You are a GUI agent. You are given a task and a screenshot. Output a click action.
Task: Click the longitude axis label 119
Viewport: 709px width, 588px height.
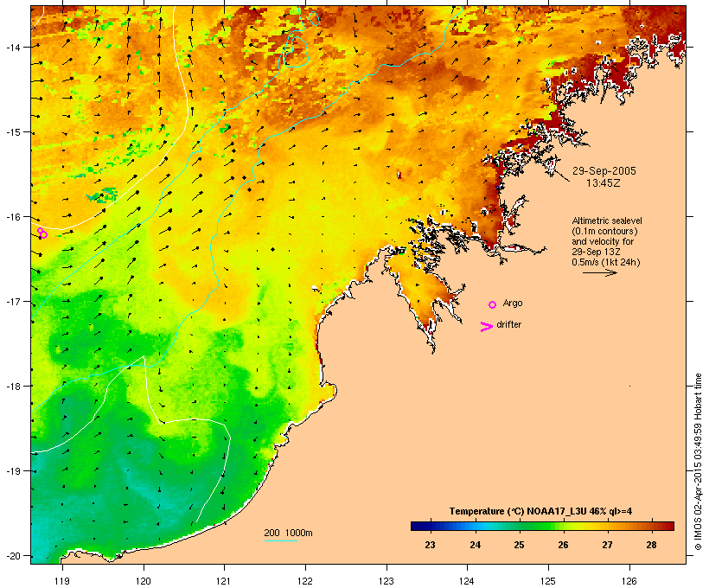tap(62, 581)
